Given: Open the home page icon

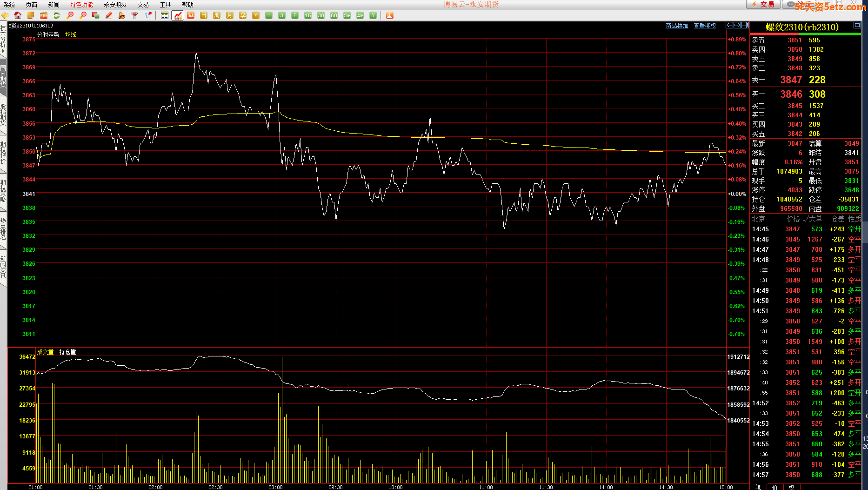Looking at the screenshot, I should pos(18,15).
